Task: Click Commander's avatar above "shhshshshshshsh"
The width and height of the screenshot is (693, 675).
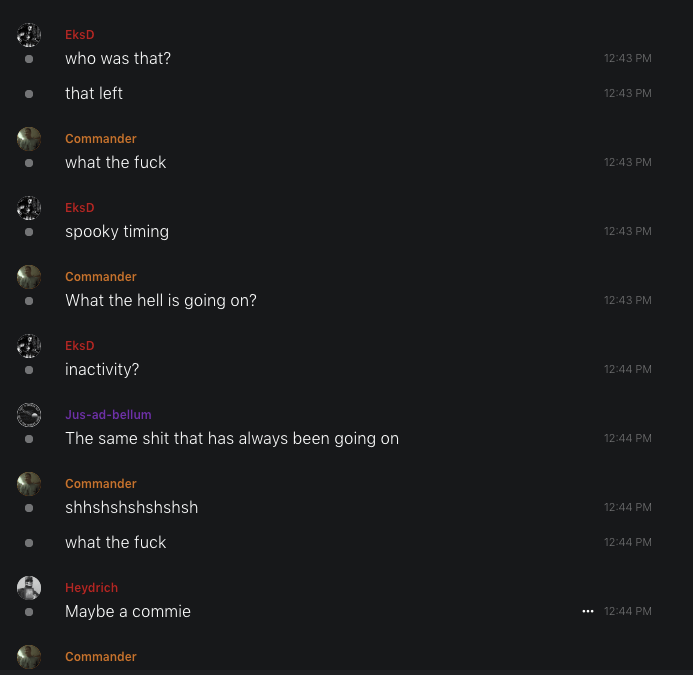Action: [29, 484]
